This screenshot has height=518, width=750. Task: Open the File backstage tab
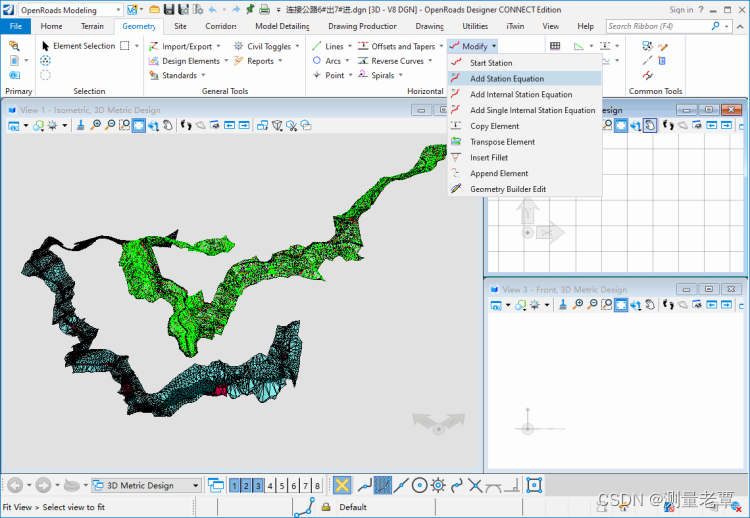click(x=16, y=26)
